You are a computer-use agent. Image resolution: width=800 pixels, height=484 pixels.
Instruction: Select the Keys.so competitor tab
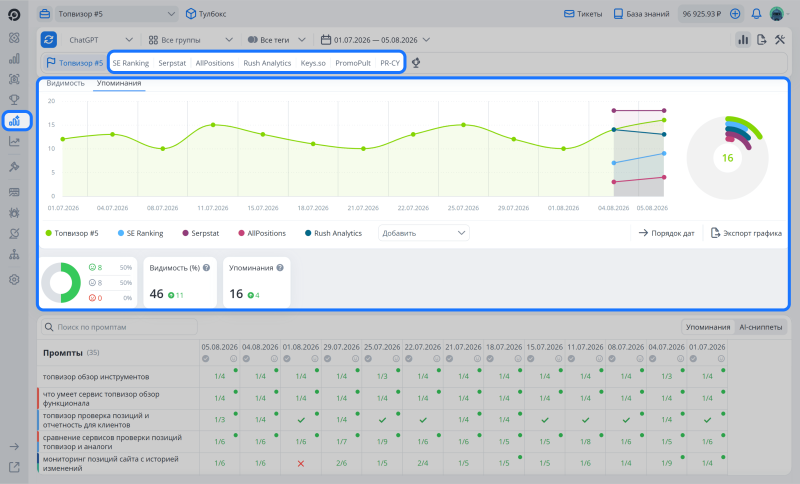(x=313, y=63)
